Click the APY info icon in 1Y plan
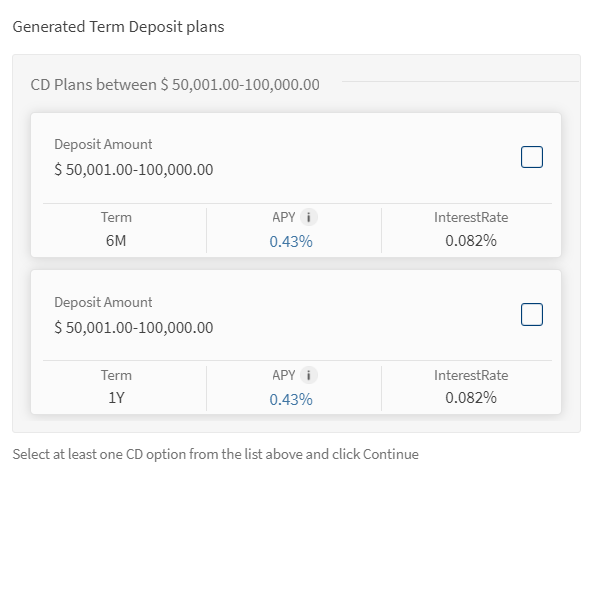Image resolution: width=609 pixels, height=592 pixels. (x=310, y=375)
